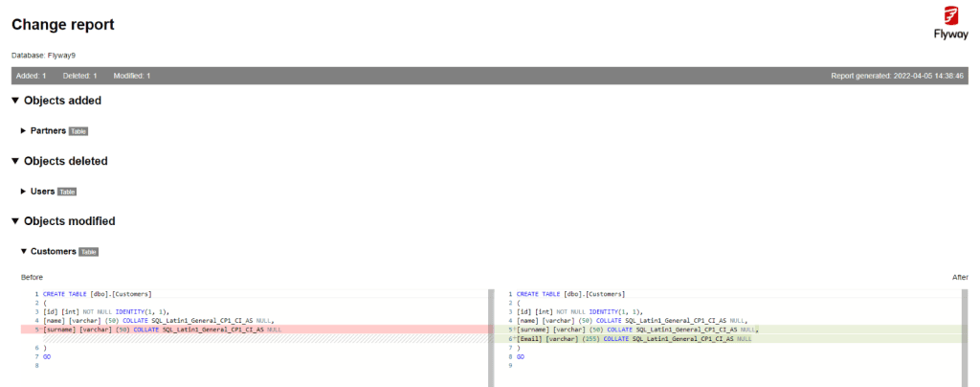The width and height of the screenshot is (980, 387).
Task: Collapse the Objects modified section
Action: [x=15, y=221]
